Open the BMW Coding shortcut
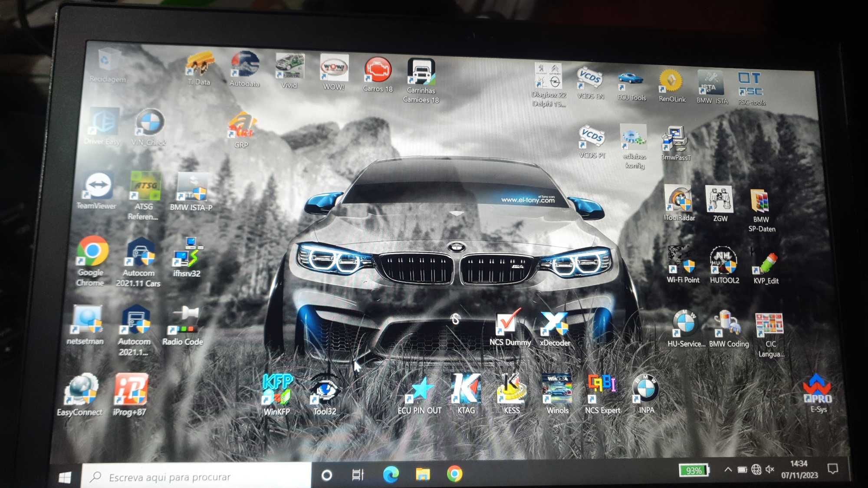 729,329
